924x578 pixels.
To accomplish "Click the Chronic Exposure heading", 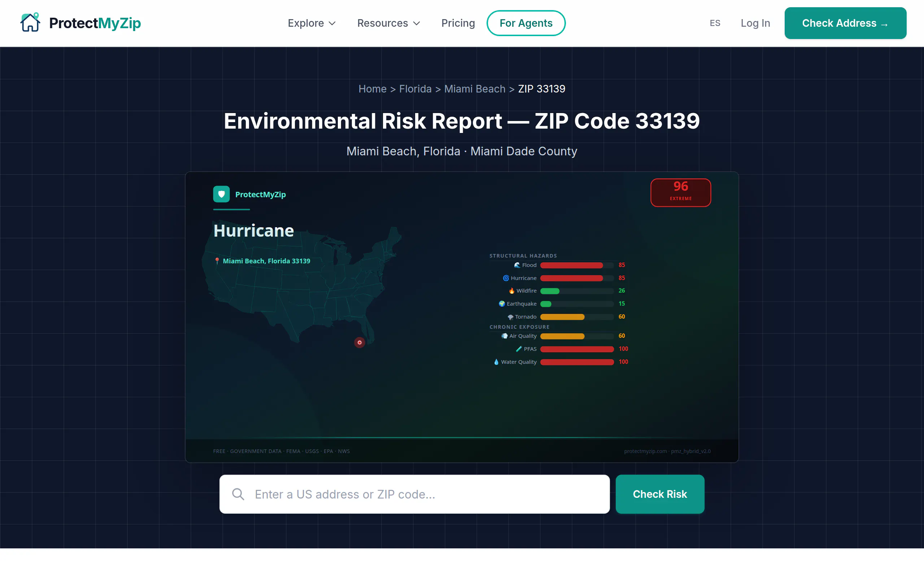I will 519,327.
